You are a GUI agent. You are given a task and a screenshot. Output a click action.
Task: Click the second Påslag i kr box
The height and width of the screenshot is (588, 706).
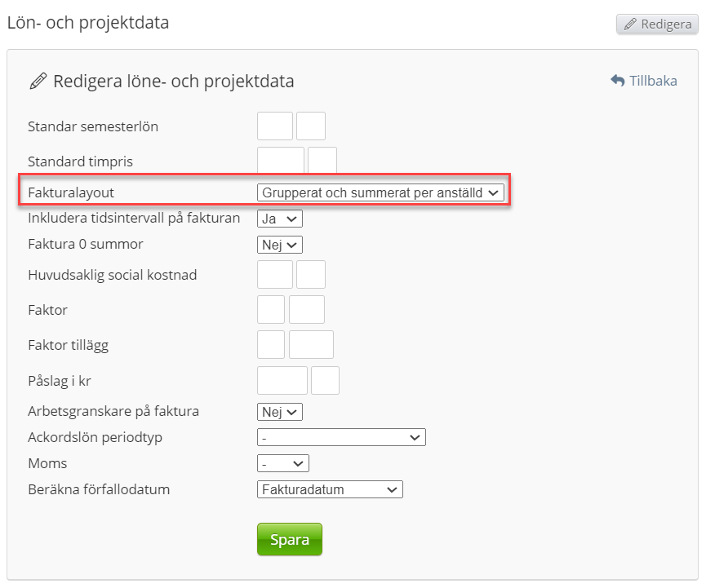[x=325, y=381]
